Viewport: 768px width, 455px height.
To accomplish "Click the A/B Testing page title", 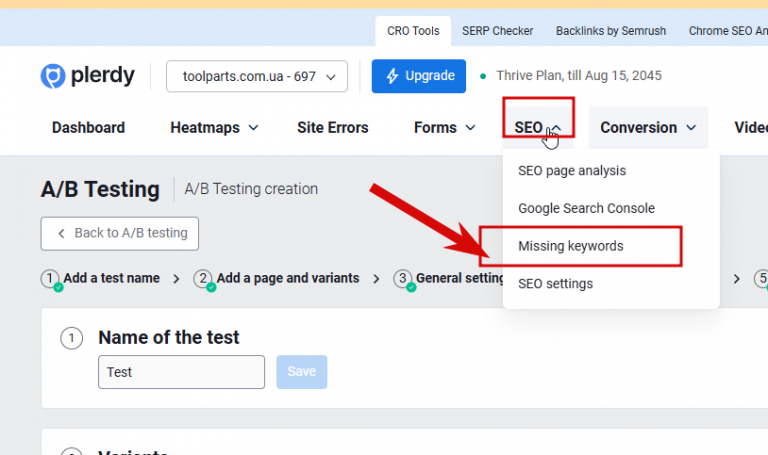I will tap(100, 189).
